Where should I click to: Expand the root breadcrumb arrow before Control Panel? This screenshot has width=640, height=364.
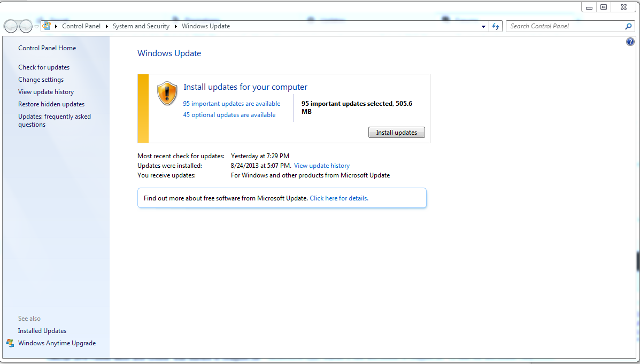56,27
